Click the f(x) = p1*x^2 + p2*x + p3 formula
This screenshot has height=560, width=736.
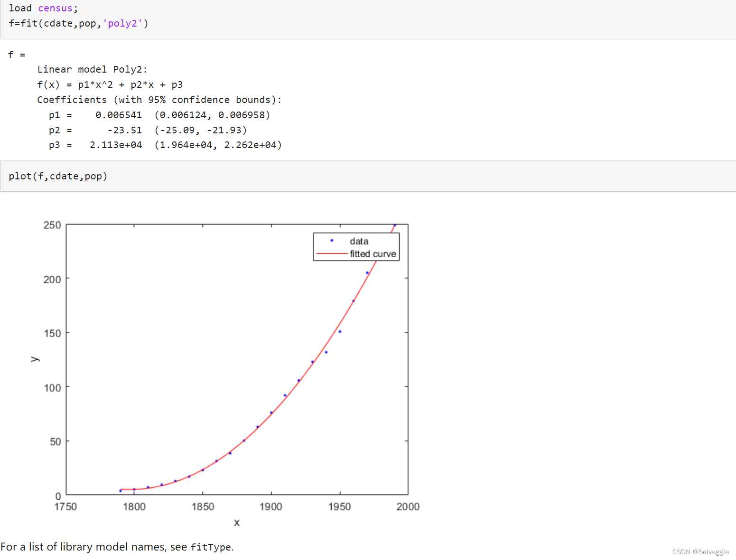pos(110,84)
